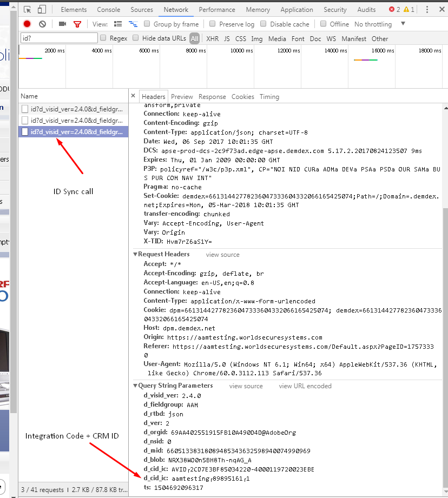The image size is (448, 498).
Task: Filter requests by Manifest type
Action: 354,39
